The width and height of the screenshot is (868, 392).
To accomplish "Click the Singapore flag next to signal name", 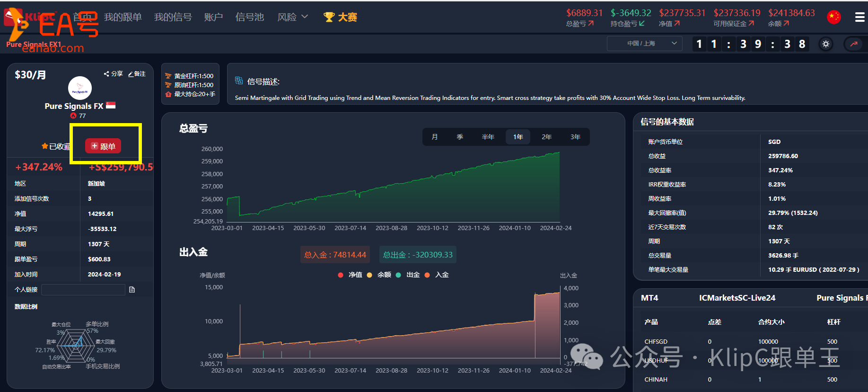I will pyautogui.click(x=111, y=106).
